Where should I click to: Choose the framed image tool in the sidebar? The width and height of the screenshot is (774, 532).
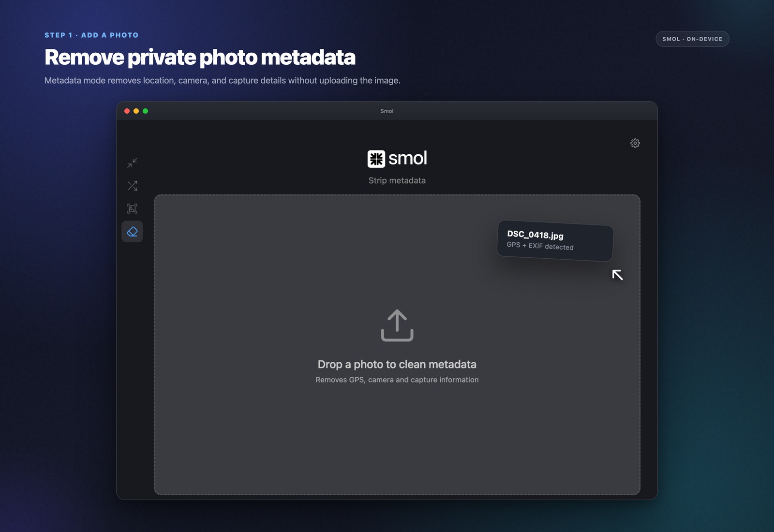[132, 208]
